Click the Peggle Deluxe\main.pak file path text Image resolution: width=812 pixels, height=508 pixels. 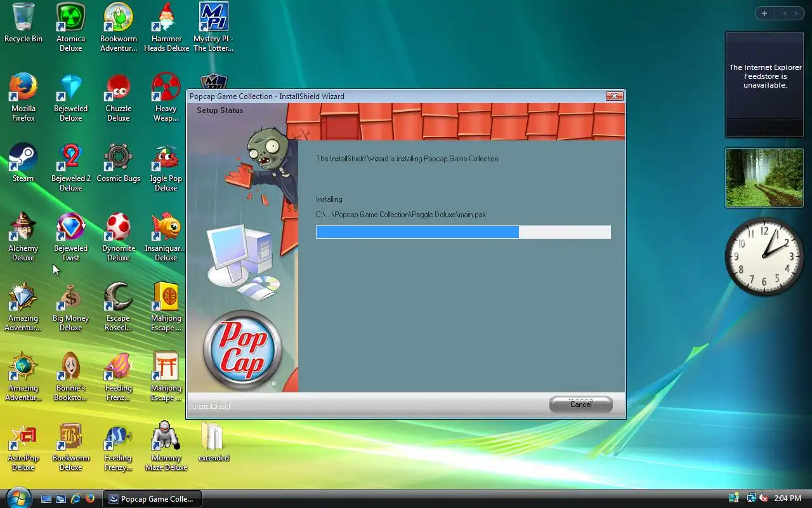401,215
